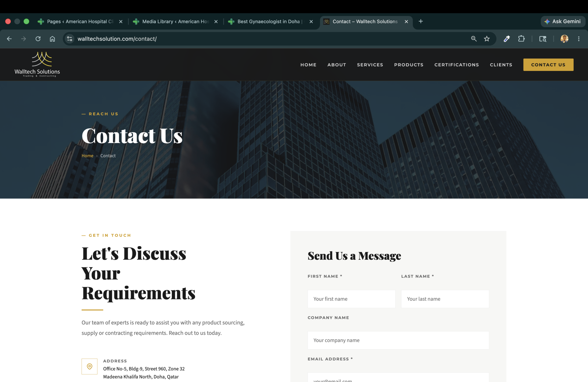
Task: Click the LAST NAME field label
Action: pos(418,276)
